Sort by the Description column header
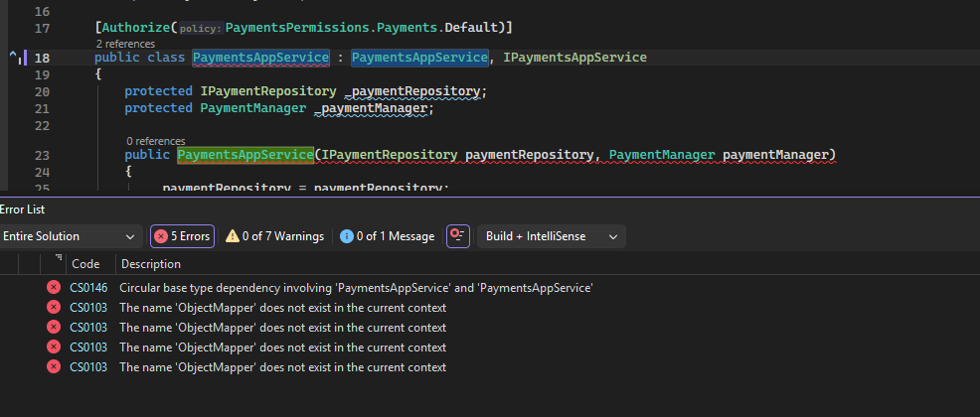The height and width of the screenshot is (417, 980). (x=150, y=264)
